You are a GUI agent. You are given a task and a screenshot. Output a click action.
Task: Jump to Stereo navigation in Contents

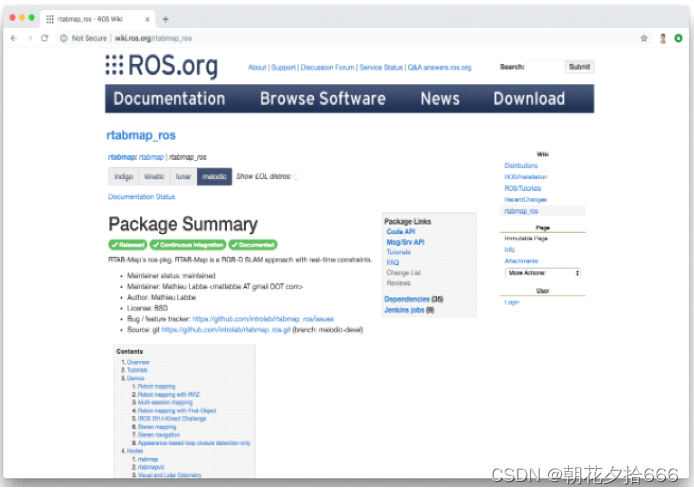158,435
